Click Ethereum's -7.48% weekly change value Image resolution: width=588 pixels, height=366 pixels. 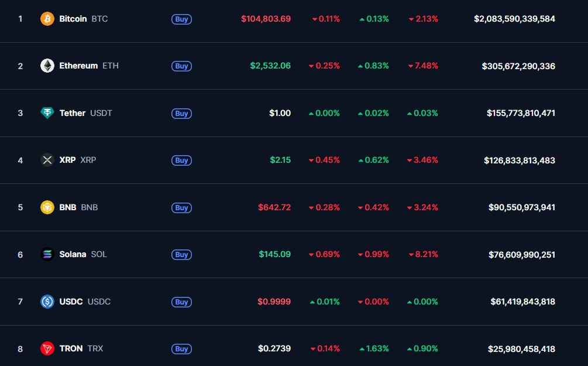coord(422,66)
